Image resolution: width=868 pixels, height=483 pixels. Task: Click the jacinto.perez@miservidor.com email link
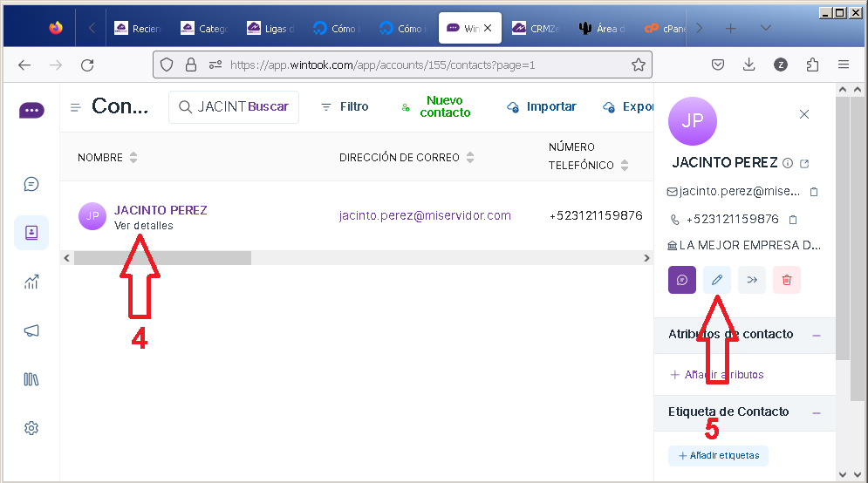(x=425, y=215)
